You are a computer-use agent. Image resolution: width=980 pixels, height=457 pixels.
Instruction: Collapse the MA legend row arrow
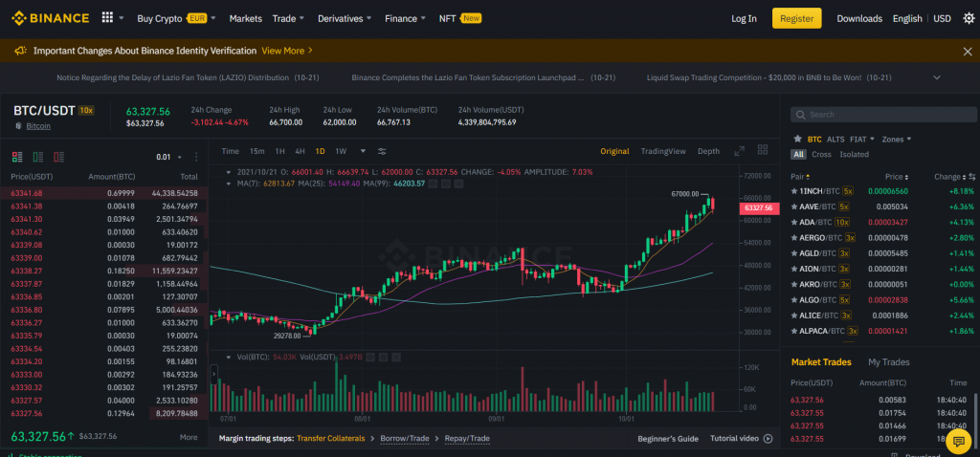(228, 184)
